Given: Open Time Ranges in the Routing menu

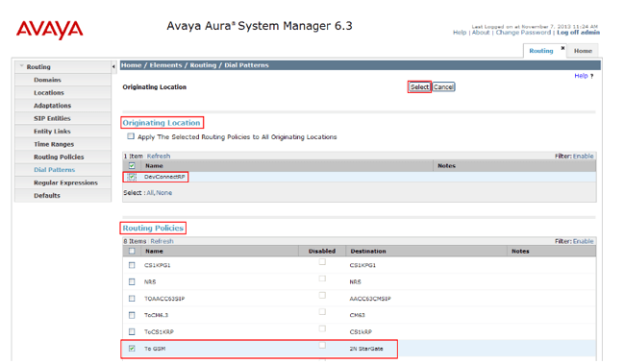Looking at the screenshot, I should pos(54,144).
